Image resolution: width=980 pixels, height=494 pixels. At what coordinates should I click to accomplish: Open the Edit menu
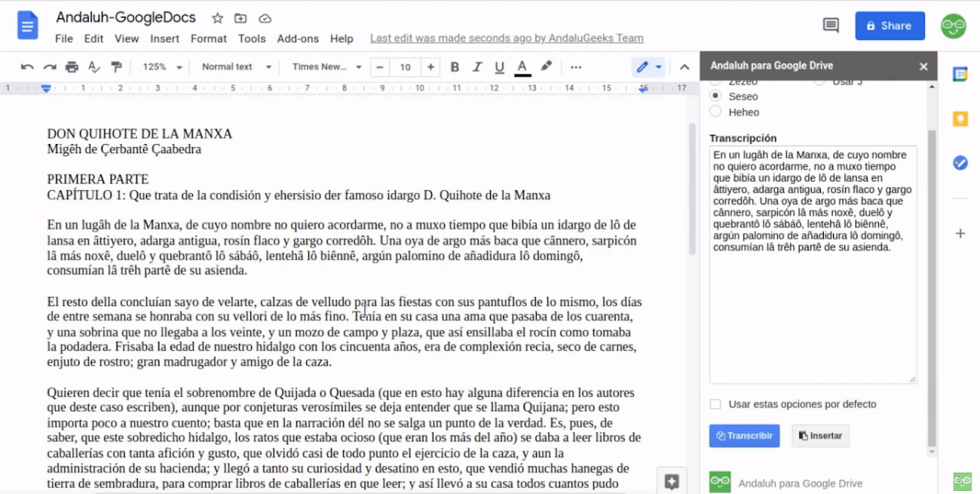[x=94, y=38]
